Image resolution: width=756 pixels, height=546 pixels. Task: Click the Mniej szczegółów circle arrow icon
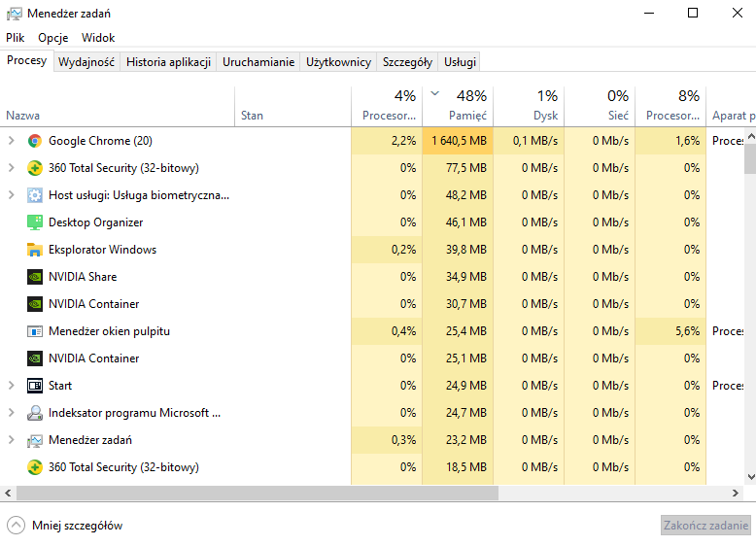[16, 526]
